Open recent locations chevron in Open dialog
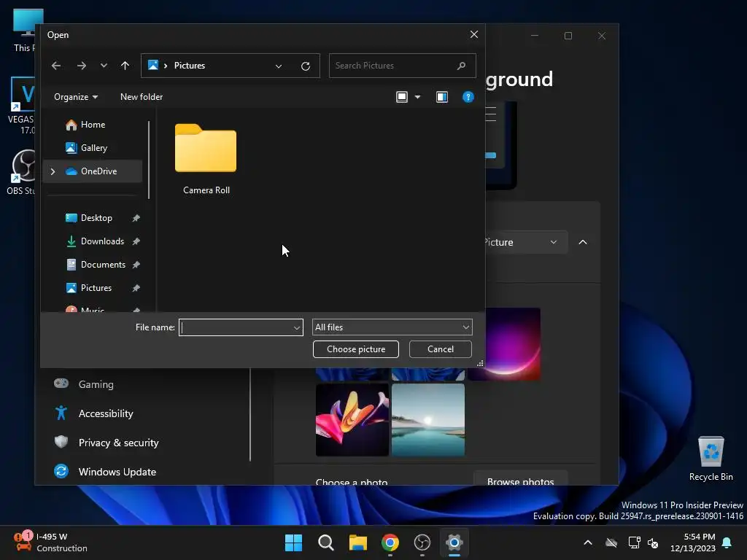 104,66
